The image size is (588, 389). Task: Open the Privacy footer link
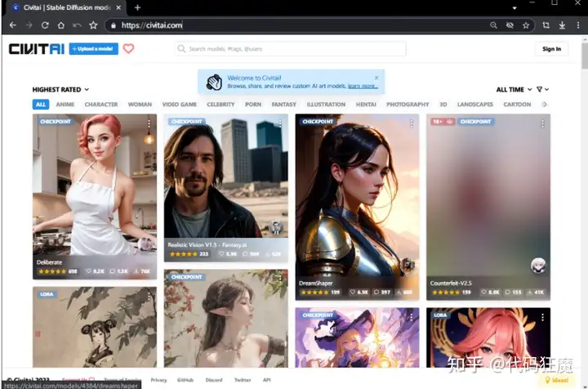[x=158, y=380]
